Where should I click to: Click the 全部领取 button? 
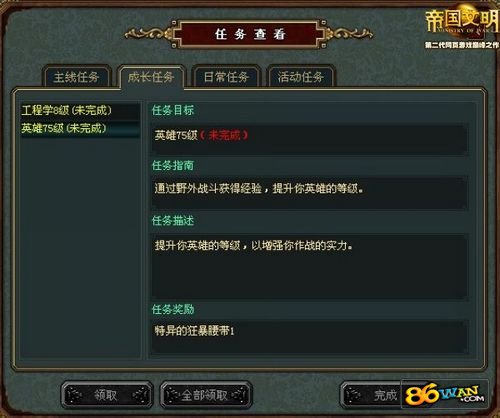[x=205, y=395]
